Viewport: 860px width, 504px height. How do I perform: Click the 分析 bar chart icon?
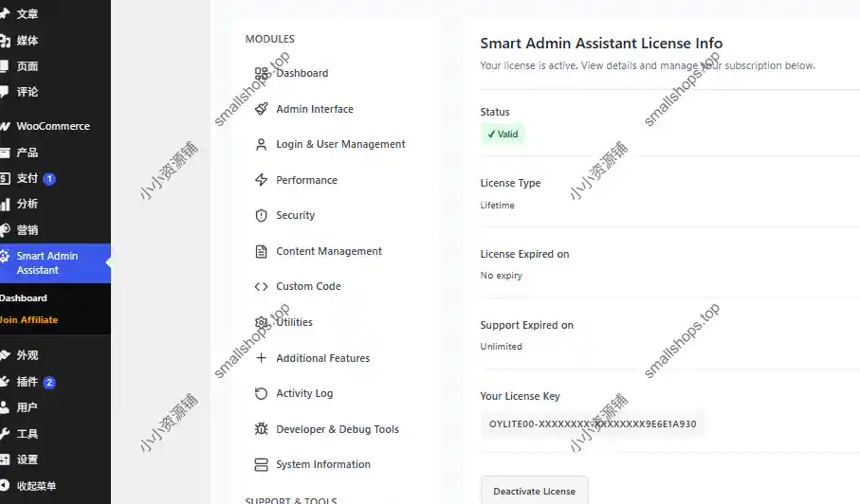tap(5, 205)
